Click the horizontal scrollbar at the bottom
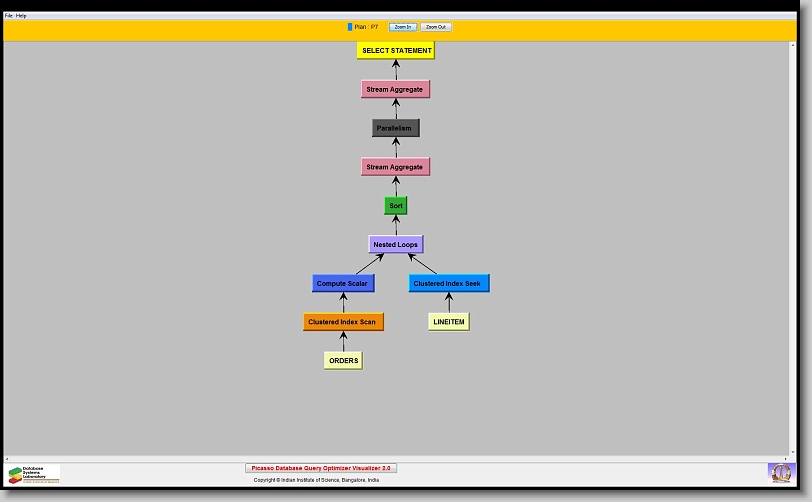The image size is (812, 502). [x=400, y=458]
